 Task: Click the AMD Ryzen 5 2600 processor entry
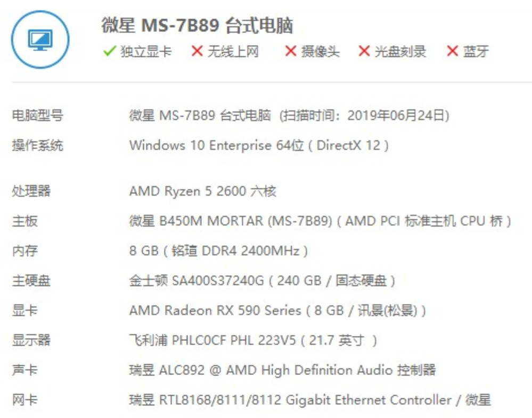pos(202,191)
